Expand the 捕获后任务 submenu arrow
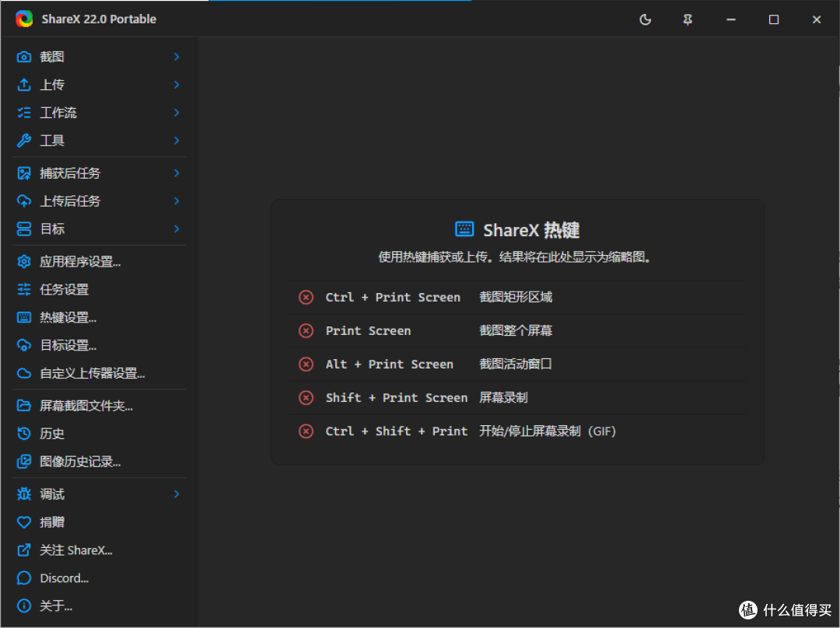840x628 pixels. (177, 173)
